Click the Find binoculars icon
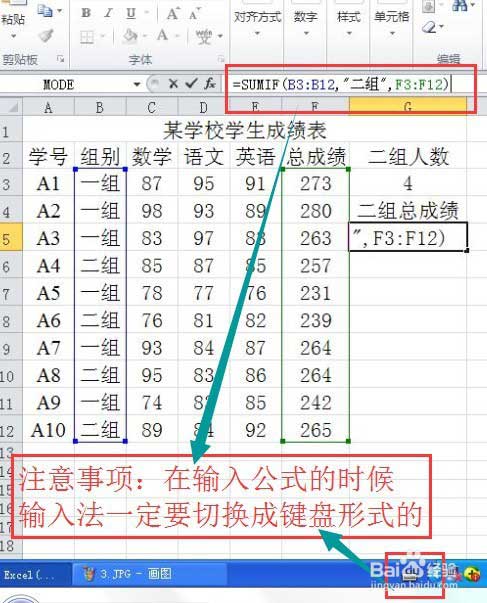The width and height of the screenshot is (487, 603). 460,5
